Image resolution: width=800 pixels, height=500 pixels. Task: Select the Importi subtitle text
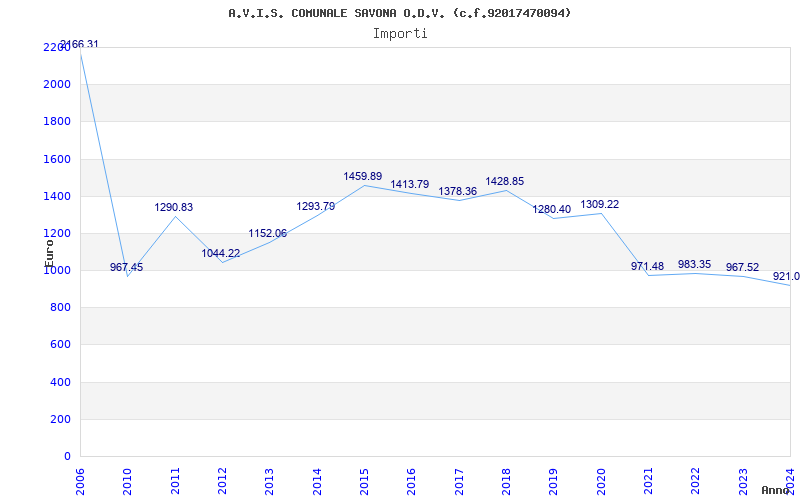coord(400,34)
